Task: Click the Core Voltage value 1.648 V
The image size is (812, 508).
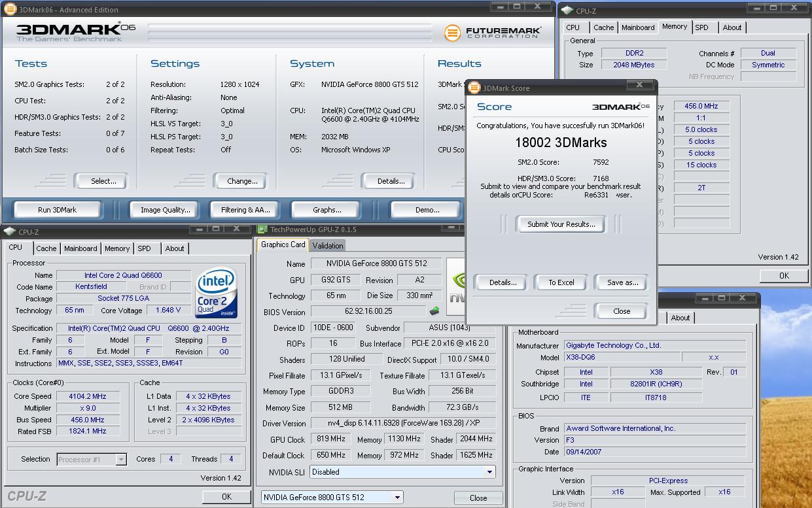Action: (x=168, y=311)
